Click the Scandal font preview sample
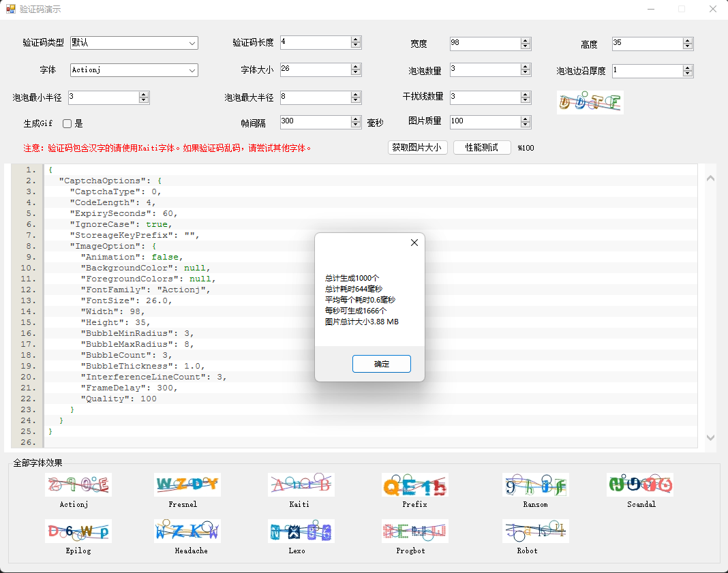Image resolution: width=728 pixels, height=573 pixels. tap(639, 484)
